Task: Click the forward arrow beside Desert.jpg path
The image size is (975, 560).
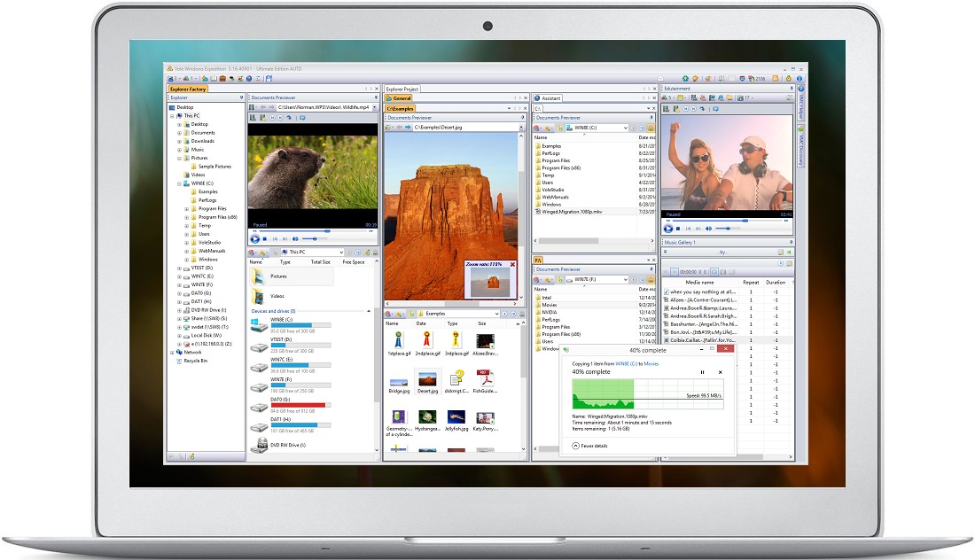Action: pos(407,128)
